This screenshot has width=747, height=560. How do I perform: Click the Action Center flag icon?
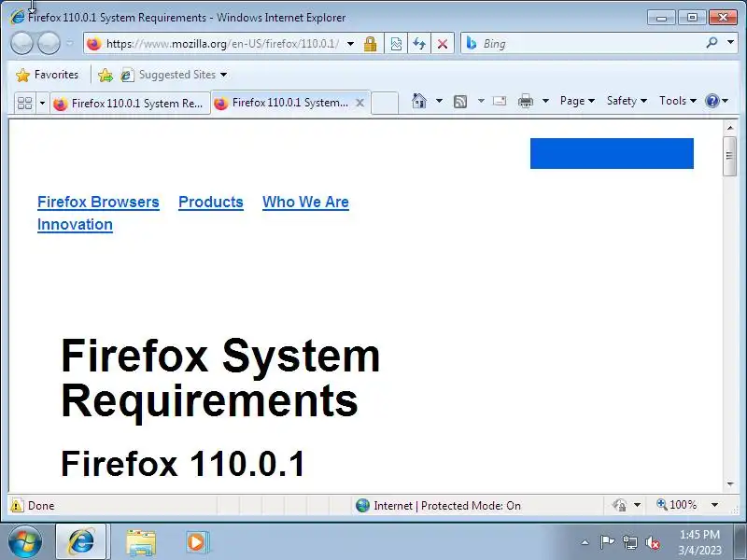coord(607,542)
